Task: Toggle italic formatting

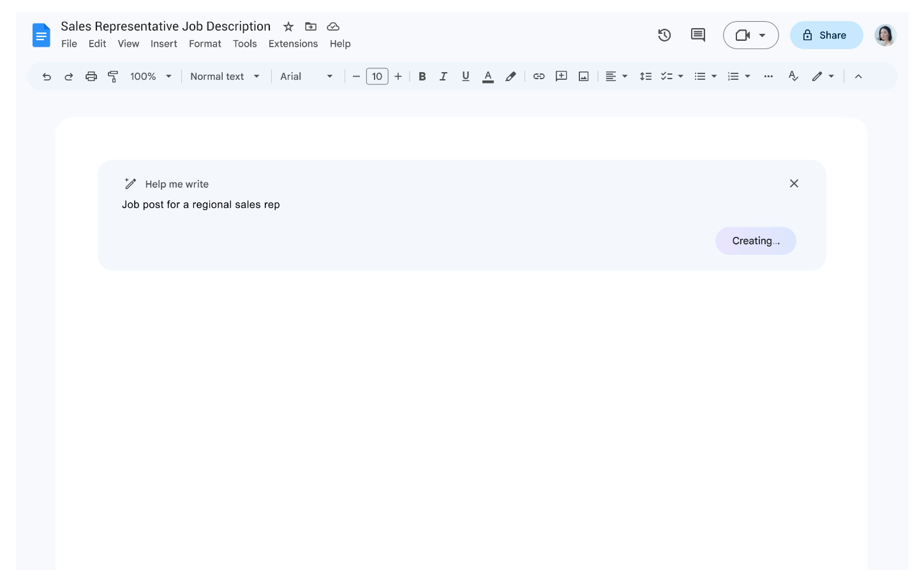Action: [x=443, y=77]
